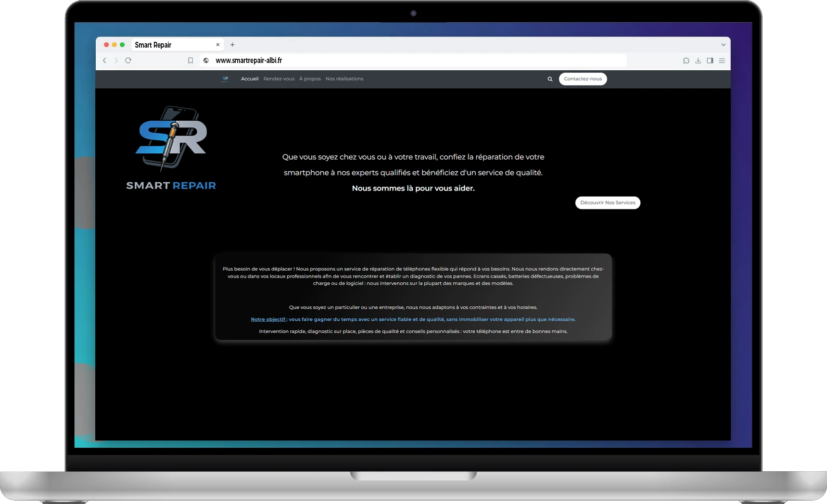The width and height of the screenshot is (827, 504).
Task: Open a new browser tab
Action: click(x=232, y=45)
